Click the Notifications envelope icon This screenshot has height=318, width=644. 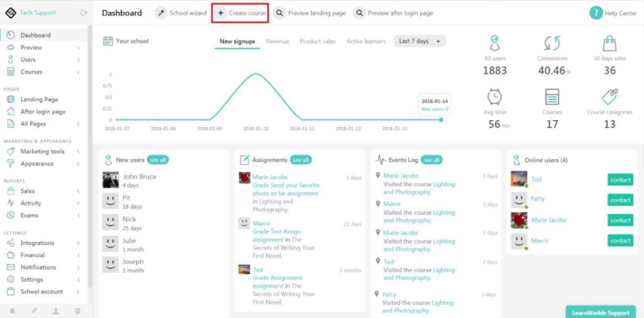pyautogui.click(x=11, y=267)
